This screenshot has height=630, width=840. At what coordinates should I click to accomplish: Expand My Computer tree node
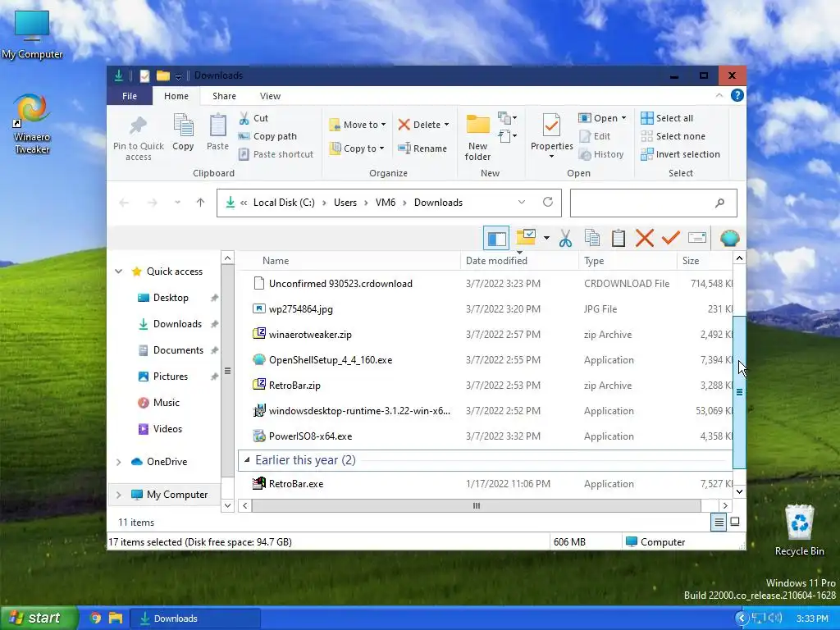[118, 495]
